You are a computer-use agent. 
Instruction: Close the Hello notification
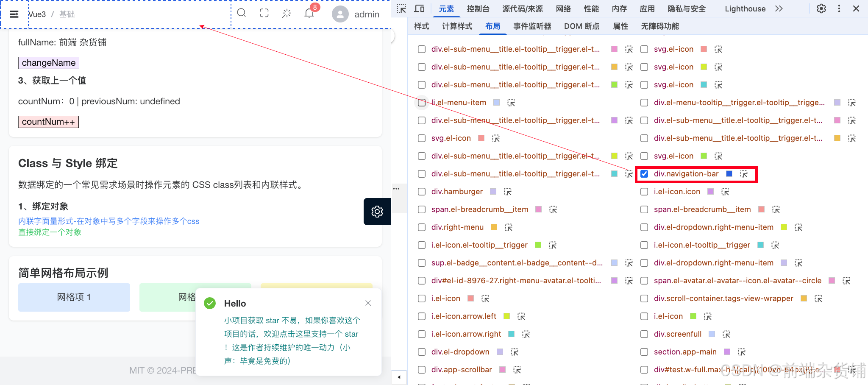click(x=368, y=303)
